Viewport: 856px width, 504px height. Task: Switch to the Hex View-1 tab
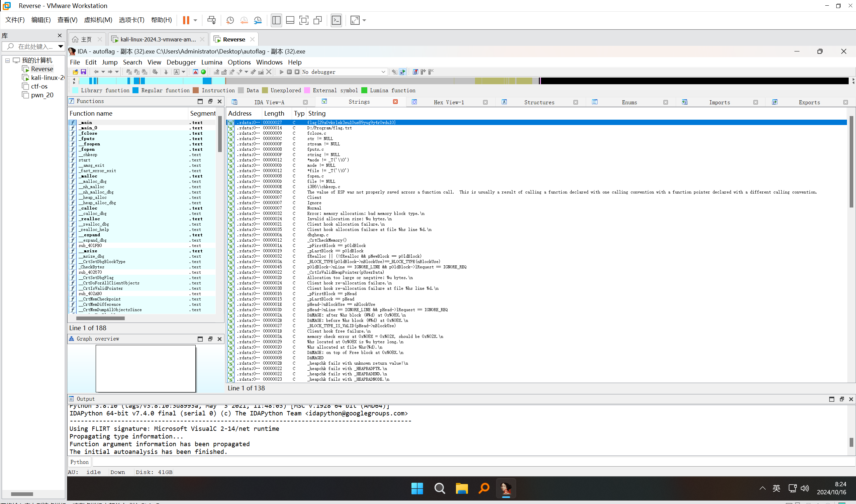point(449,102)
